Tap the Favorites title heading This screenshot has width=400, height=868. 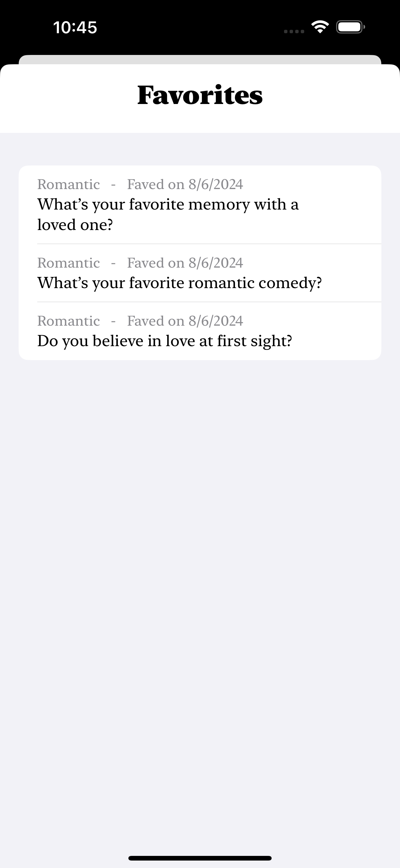click(x=200, y=95)
